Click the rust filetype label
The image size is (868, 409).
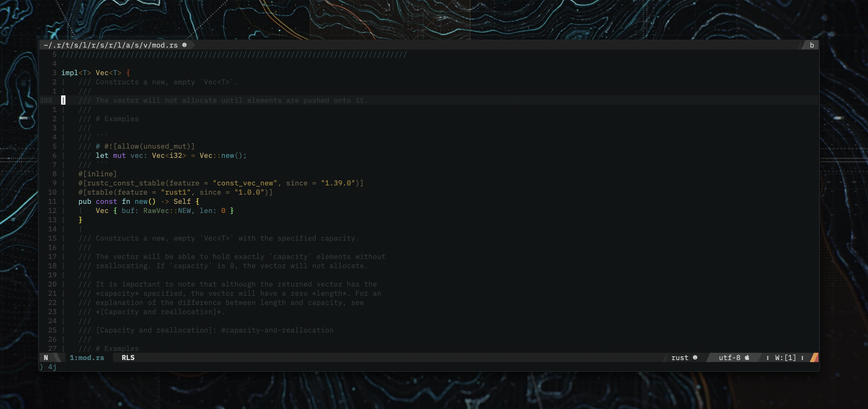[680, 357]
